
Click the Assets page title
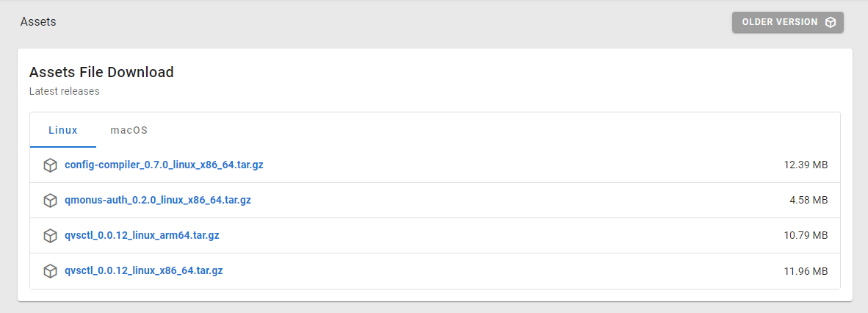click(x=38, y=22)
